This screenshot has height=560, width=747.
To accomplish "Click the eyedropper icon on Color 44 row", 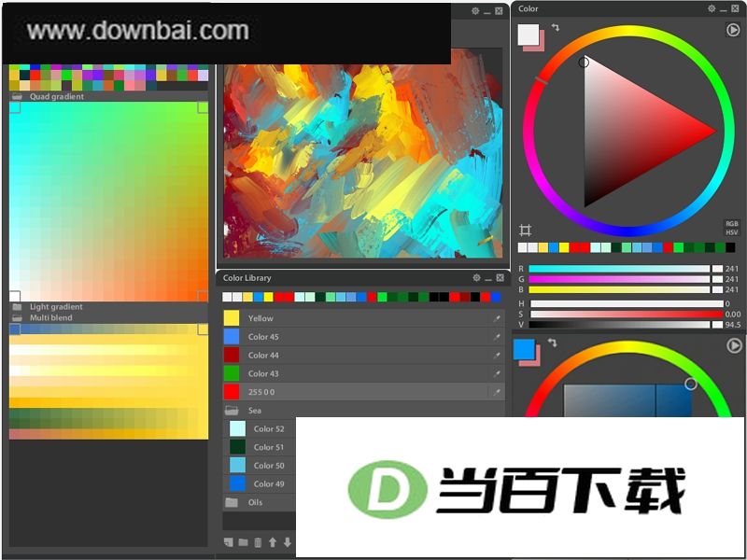I will click(x=497, y=356).
